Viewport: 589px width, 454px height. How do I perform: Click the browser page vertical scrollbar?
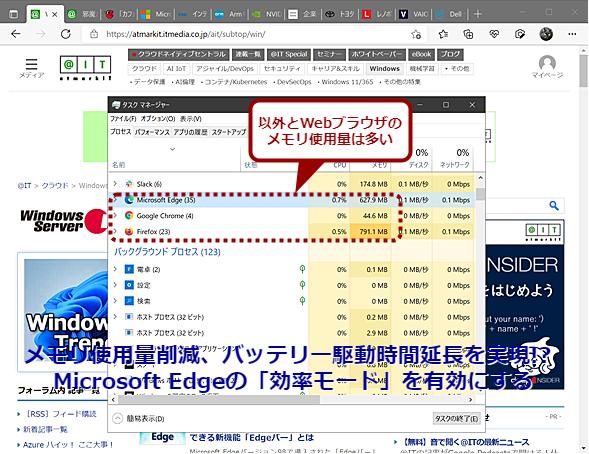(583, 70)
